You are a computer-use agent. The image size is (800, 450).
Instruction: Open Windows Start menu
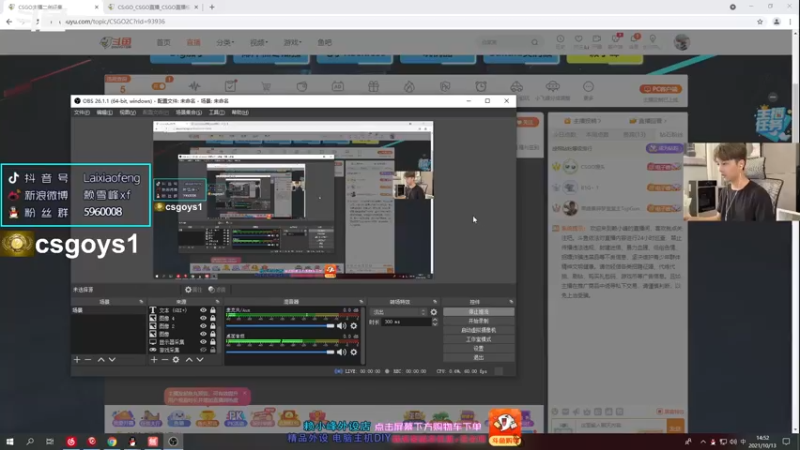coord(10,441)
